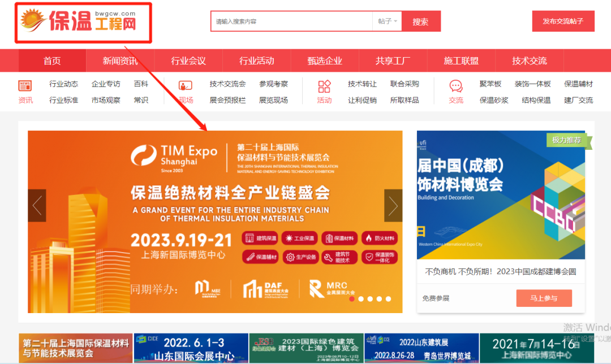Open the 交流 chat bubble icon
Screen dimensions: 611x364
pos(456,86)
